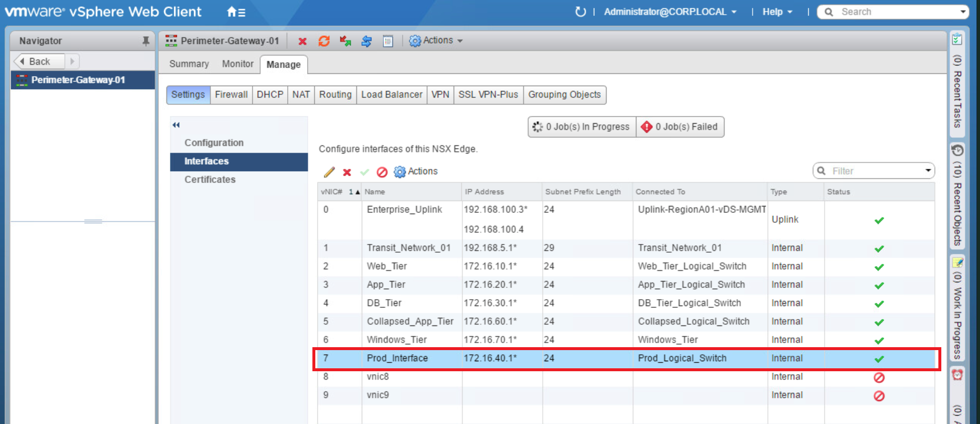
Task: Click 0 Job(s) In Progress button
Action: click(582, 127)
